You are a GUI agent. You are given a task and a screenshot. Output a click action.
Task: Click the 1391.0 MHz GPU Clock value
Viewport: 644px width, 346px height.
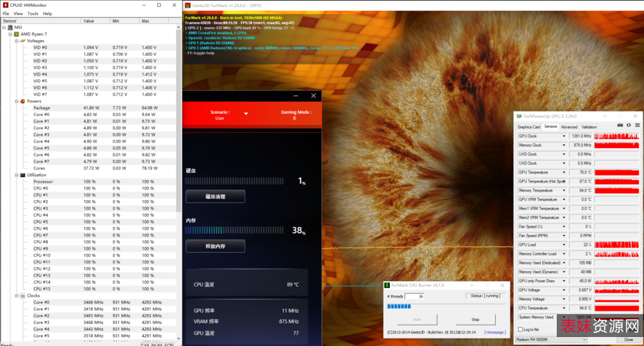(x=581, y=136)
